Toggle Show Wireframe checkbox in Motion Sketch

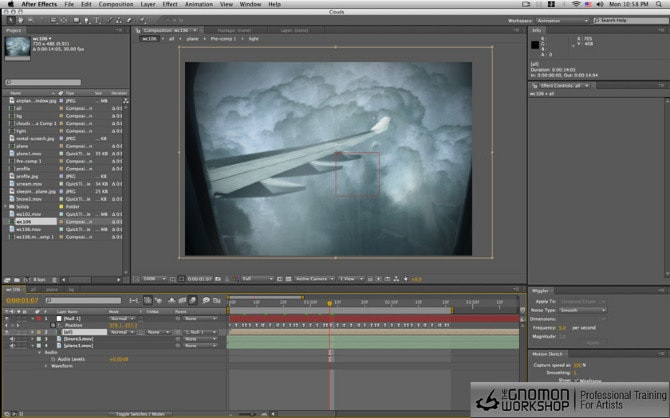576,380
